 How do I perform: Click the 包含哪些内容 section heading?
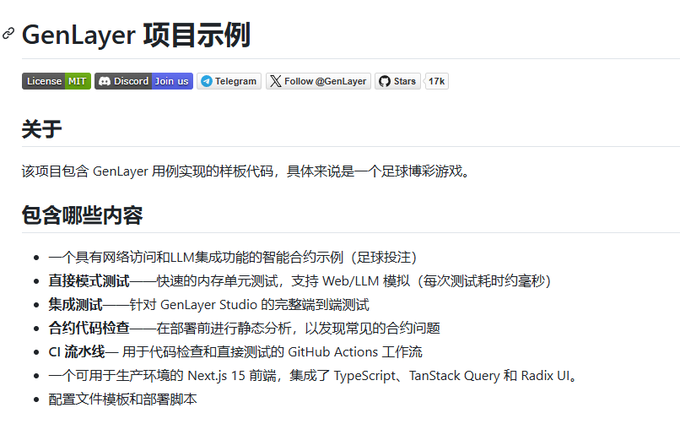tap(82, 215)
